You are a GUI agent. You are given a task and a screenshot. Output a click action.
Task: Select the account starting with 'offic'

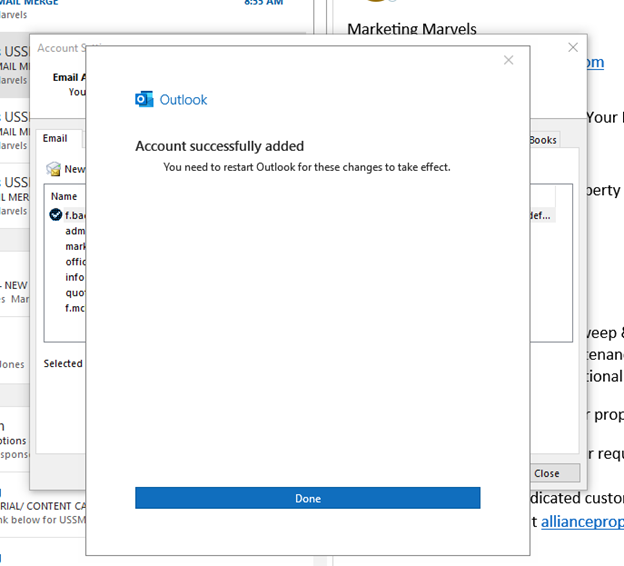75,262
